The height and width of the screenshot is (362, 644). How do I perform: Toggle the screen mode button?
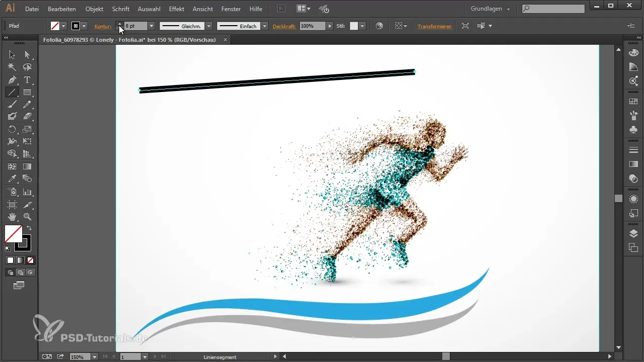pos(19,286)
